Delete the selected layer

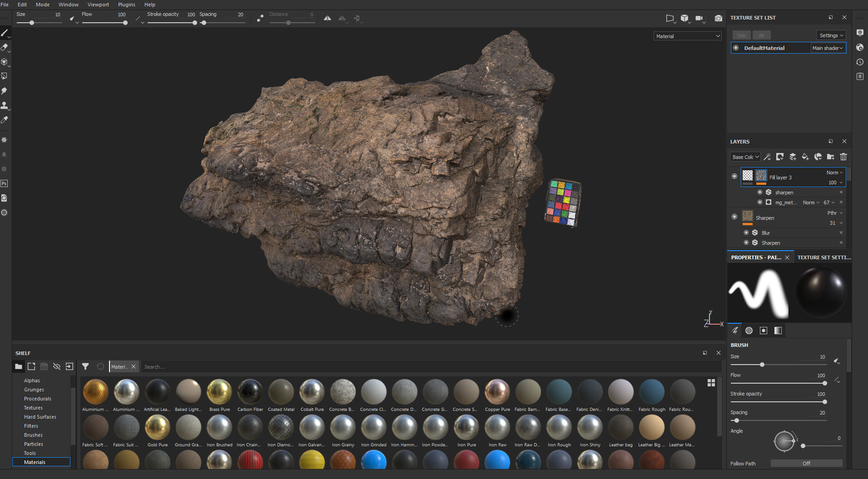(843, 157)
